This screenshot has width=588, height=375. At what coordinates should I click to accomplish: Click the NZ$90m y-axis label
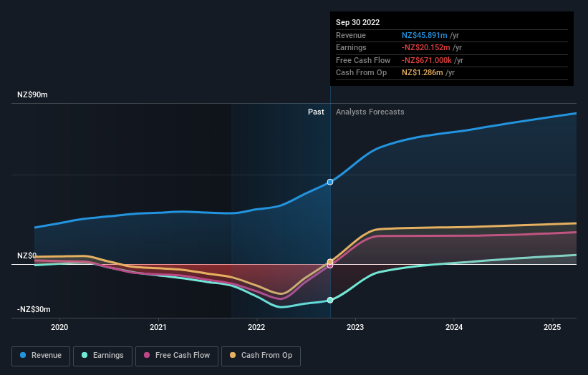coord(32,94)
